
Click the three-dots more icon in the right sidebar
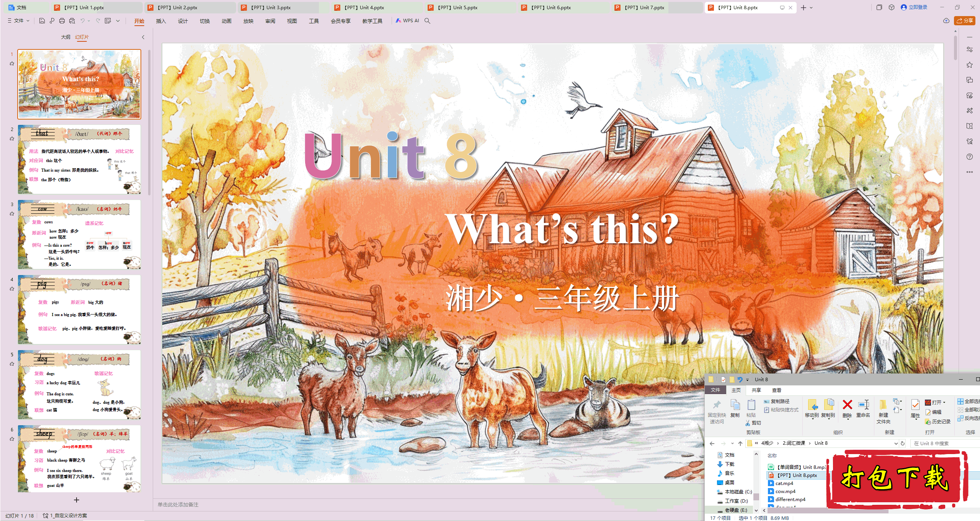[969, 172]
